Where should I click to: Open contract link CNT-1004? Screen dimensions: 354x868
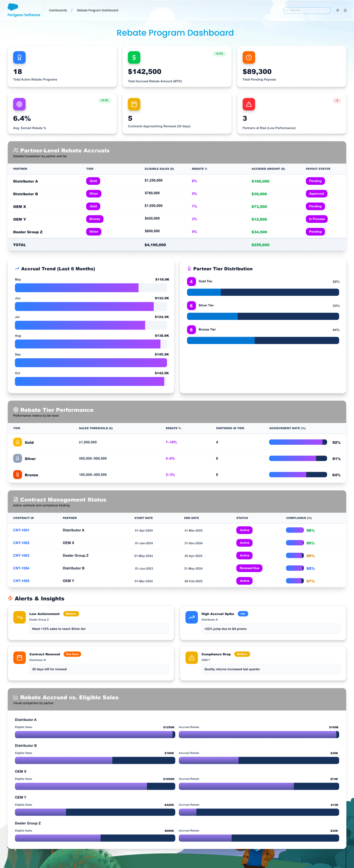(21, 568)
